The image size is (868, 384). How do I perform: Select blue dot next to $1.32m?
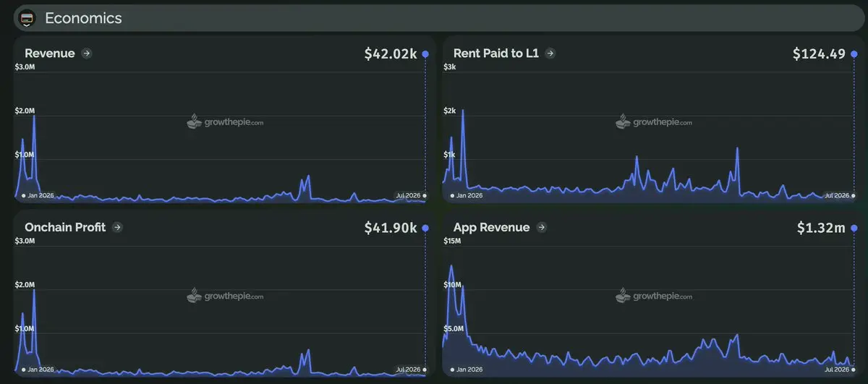tap(854, 228)
